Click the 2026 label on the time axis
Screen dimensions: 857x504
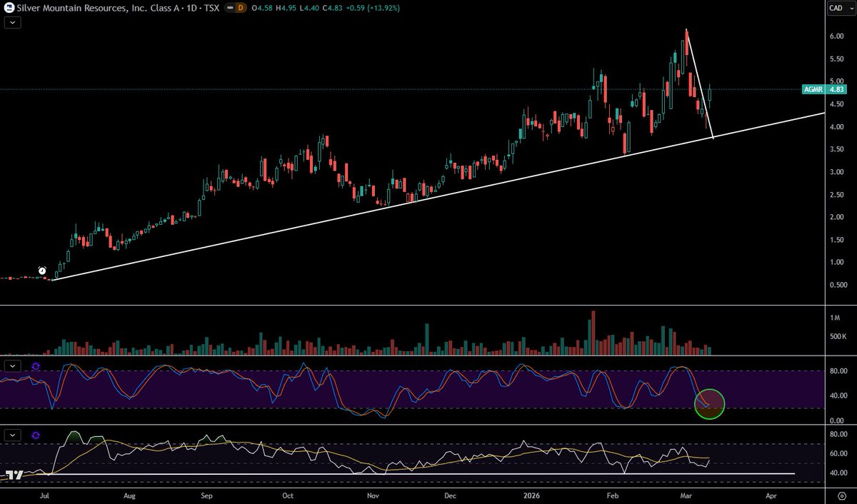click(x=531, y=494)
